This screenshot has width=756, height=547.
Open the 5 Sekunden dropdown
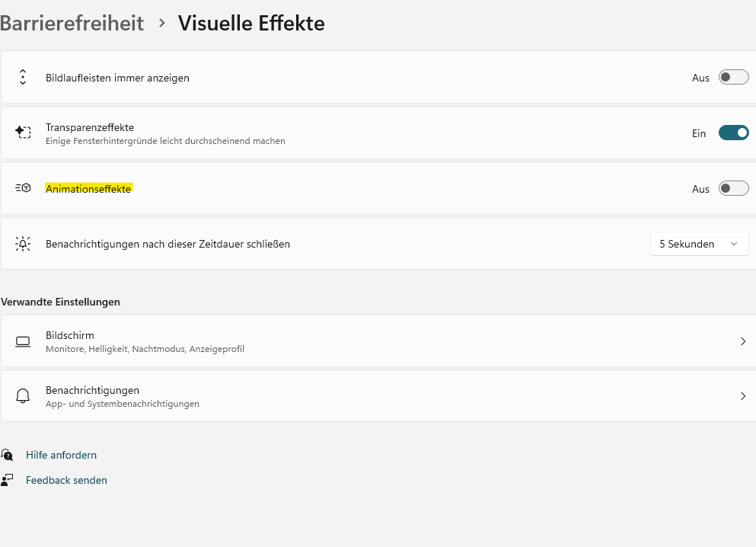pos(699,244)
